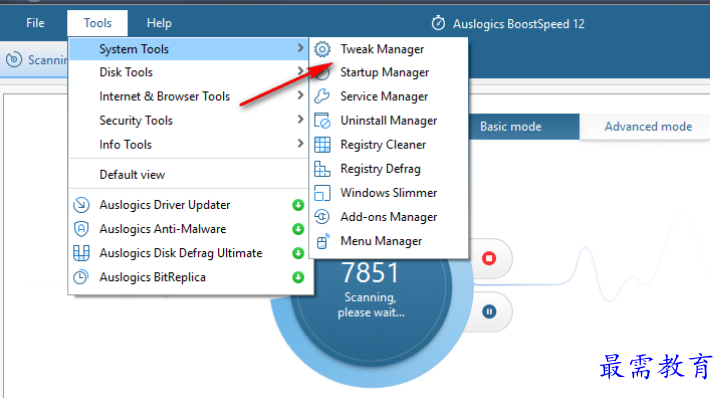Click the Scanning tab radar icon

14,60
